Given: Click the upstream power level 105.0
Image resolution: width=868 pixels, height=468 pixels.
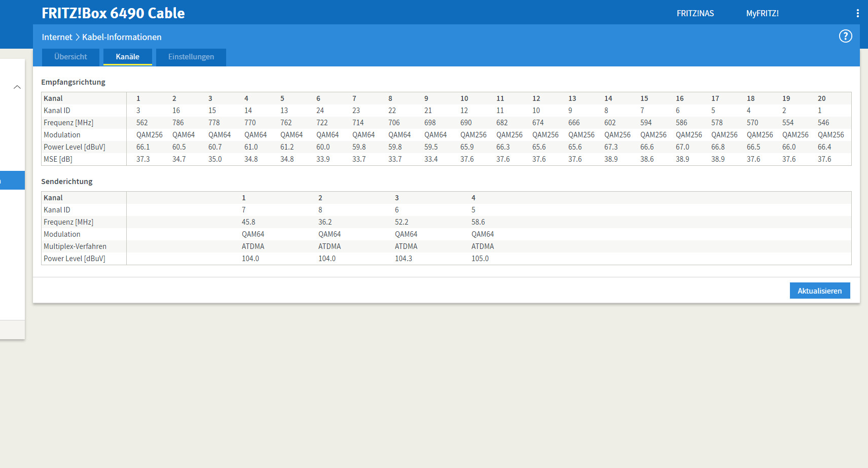Looking at the screenshot, I should 480,259.
